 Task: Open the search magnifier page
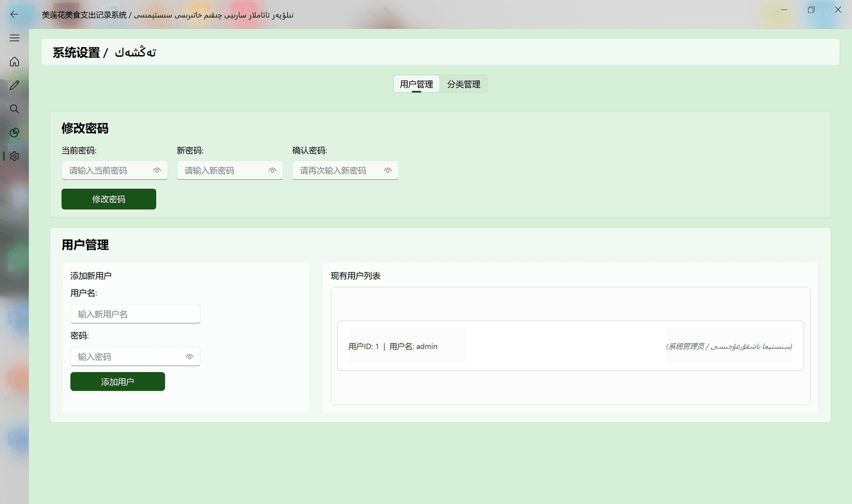pos(14,109)
